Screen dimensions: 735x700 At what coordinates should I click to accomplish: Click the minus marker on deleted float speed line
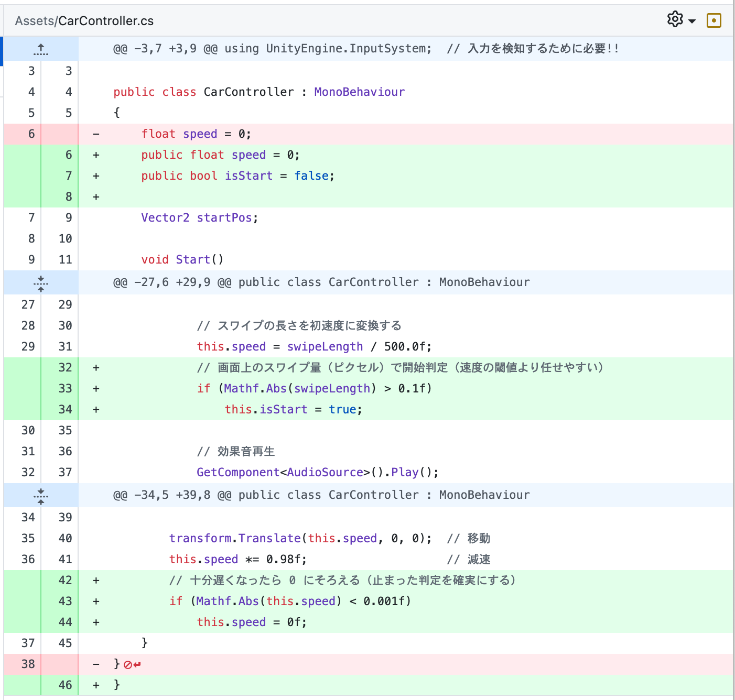point(96,134)
